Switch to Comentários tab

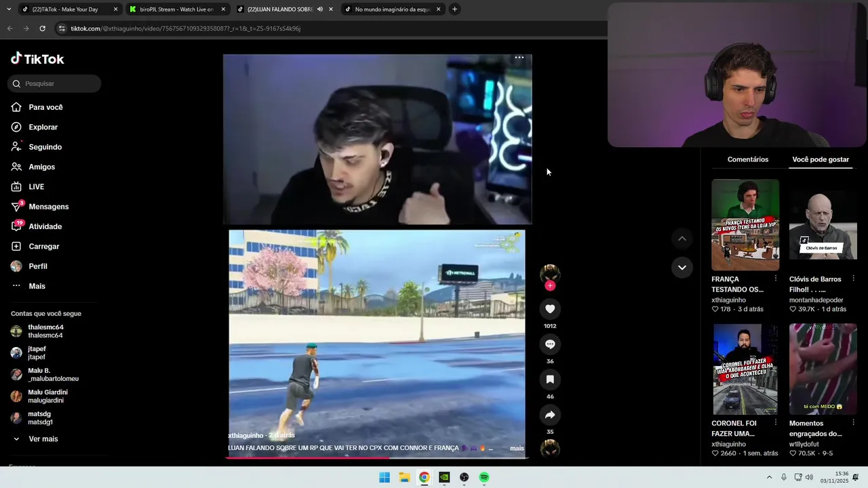[748, 159]
